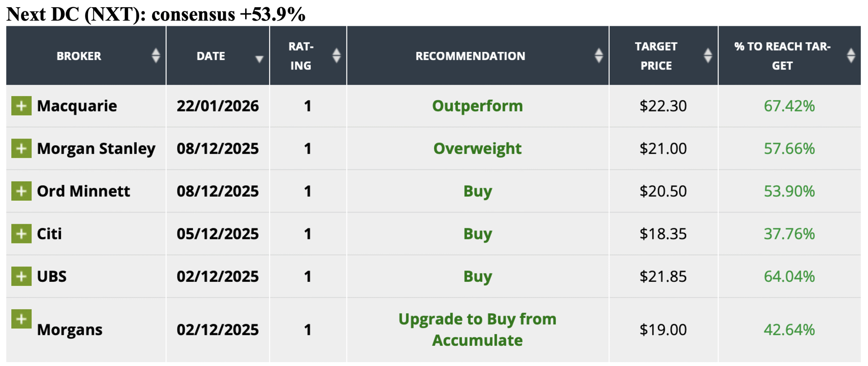
Task: Click the $21.85 UBS target price
Action: coord(663,276)
